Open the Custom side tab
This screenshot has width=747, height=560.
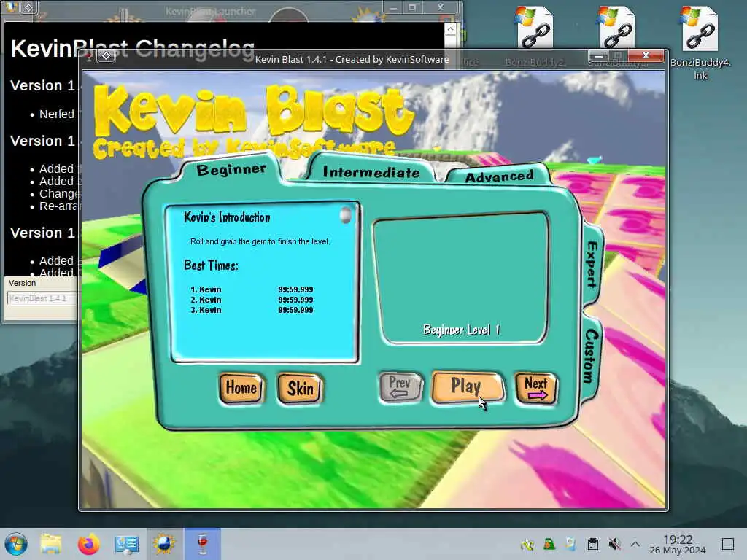click(x=592, y=356)
